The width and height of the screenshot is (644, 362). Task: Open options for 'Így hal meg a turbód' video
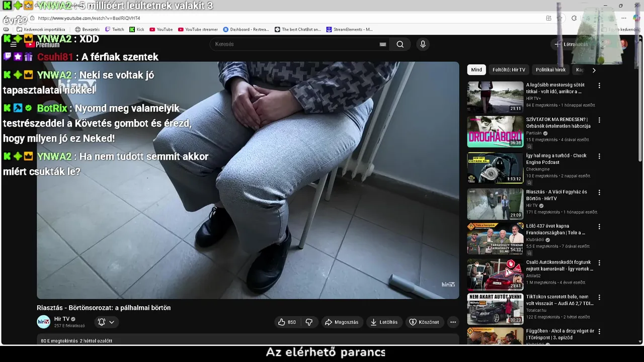tap(599, 156)
